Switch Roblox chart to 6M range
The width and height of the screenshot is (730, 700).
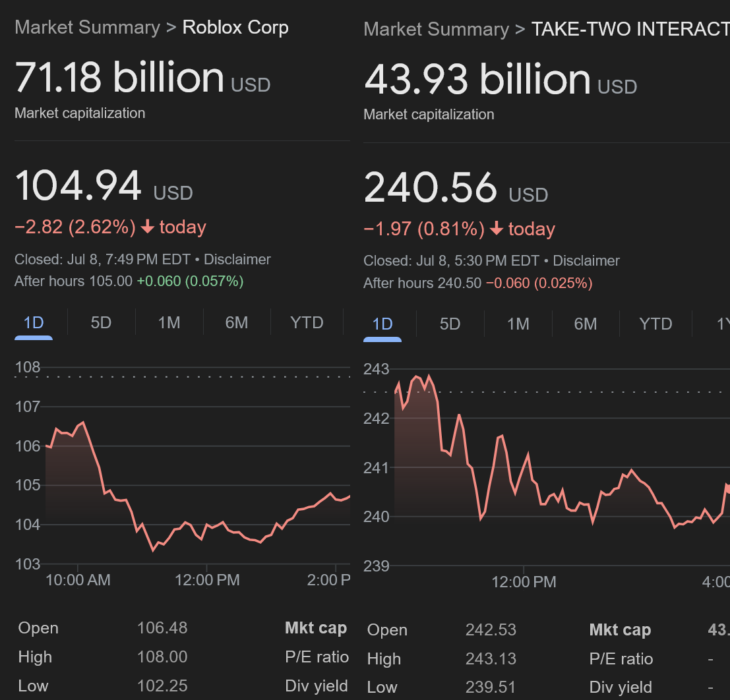pos(237,322)
